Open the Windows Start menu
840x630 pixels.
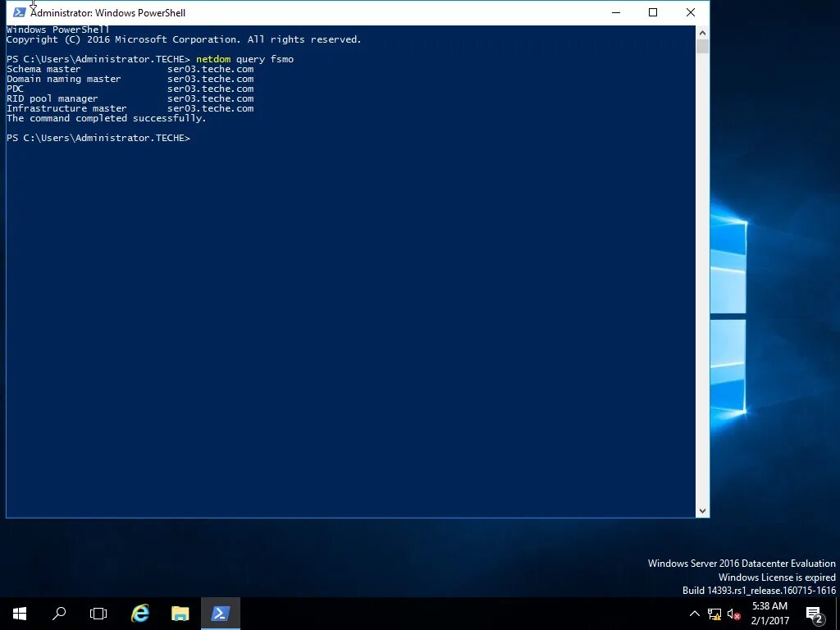[20, 614]
